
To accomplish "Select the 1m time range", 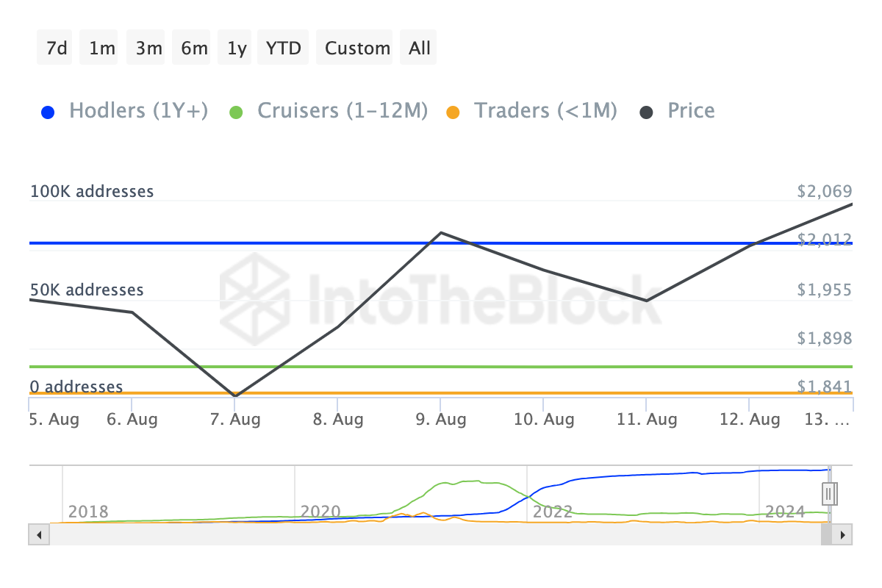I will pyautogui.click(x=101, y=48).
